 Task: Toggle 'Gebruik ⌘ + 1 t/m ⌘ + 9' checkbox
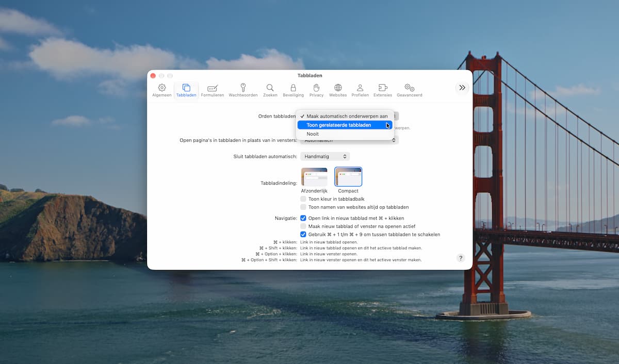click(x=303, y=235)
